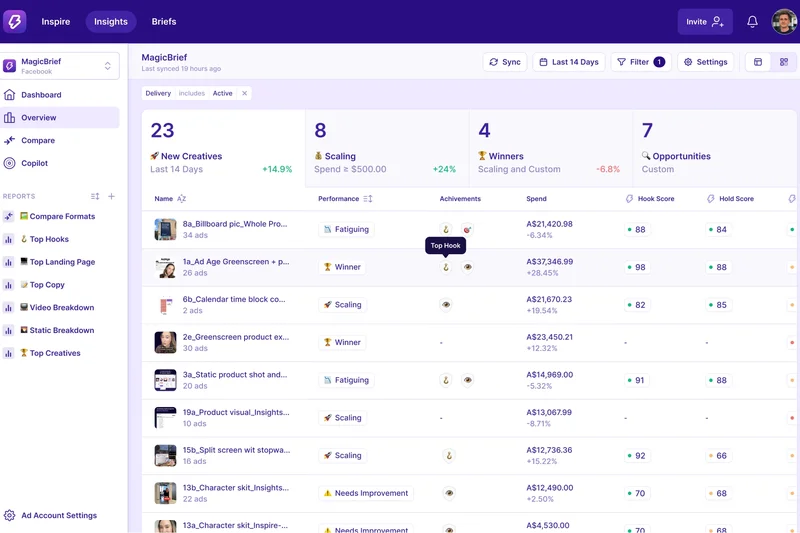
Task: Open the 2e_Greenscreen product creative thumbnail
Action: click(165, 343)
